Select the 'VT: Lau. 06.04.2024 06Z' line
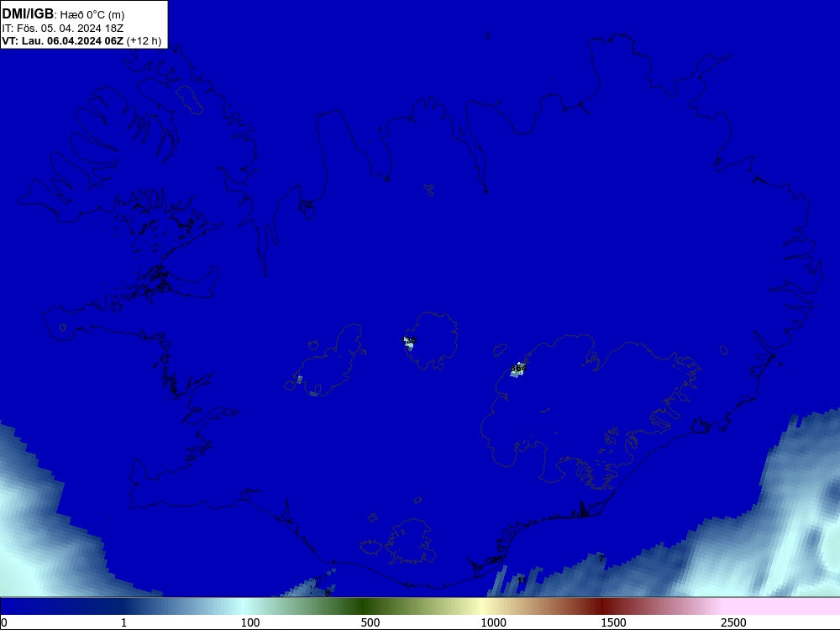The width and height of the screenshot is (840, 630). pos(63,41)
